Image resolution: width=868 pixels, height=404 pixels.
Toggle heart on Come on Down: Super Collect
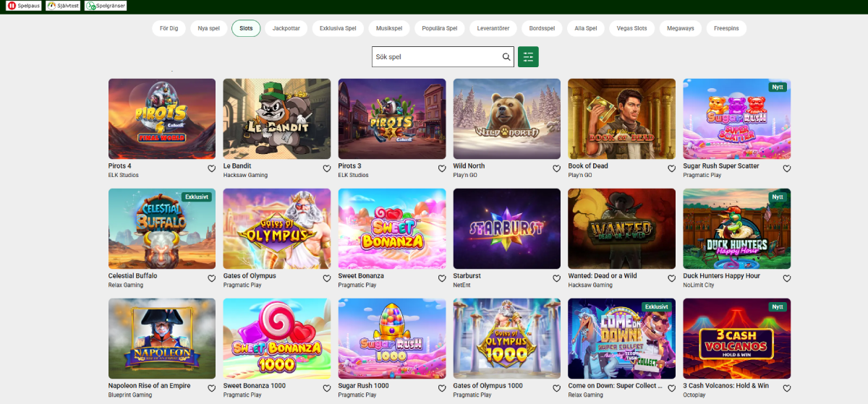[x=671, y=388]
